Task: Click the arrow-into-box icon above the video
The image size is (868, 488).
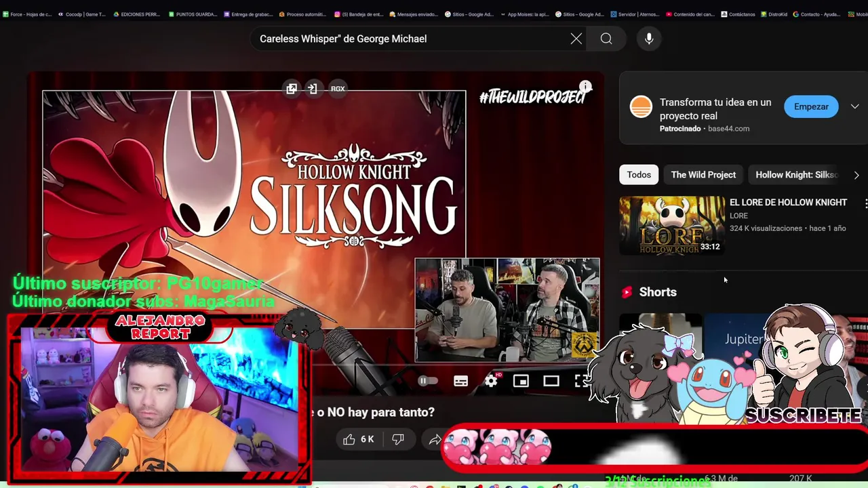Action: [313, 89]
